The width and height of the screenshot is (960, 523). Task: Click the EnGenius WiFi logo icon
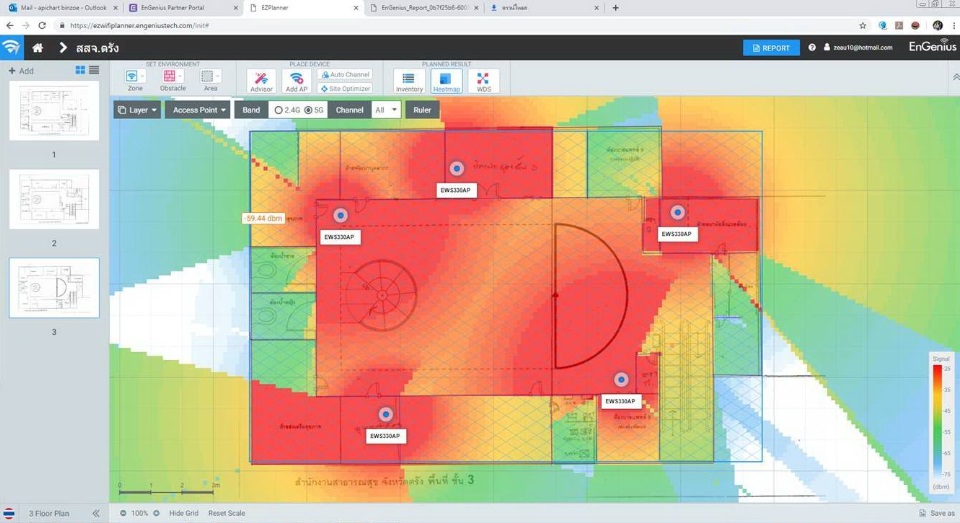pos(11,48)
